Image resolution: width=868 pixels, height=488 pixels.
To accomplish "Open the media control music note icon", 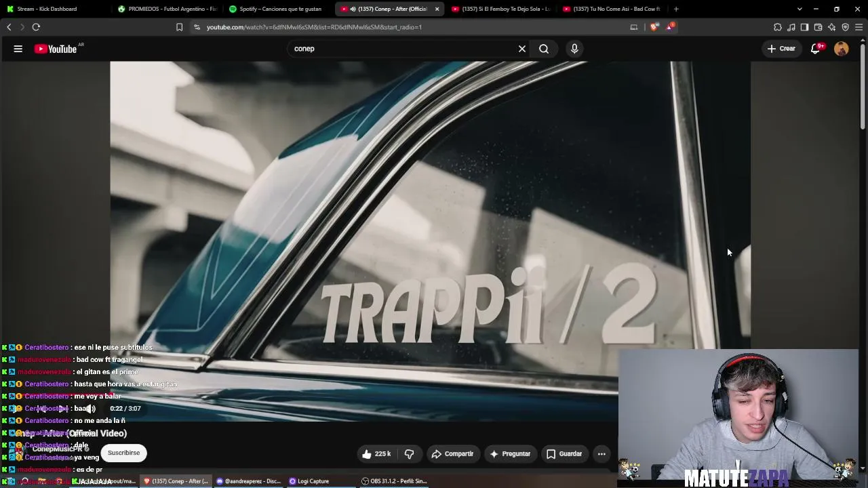I will (x=791, y=27).
